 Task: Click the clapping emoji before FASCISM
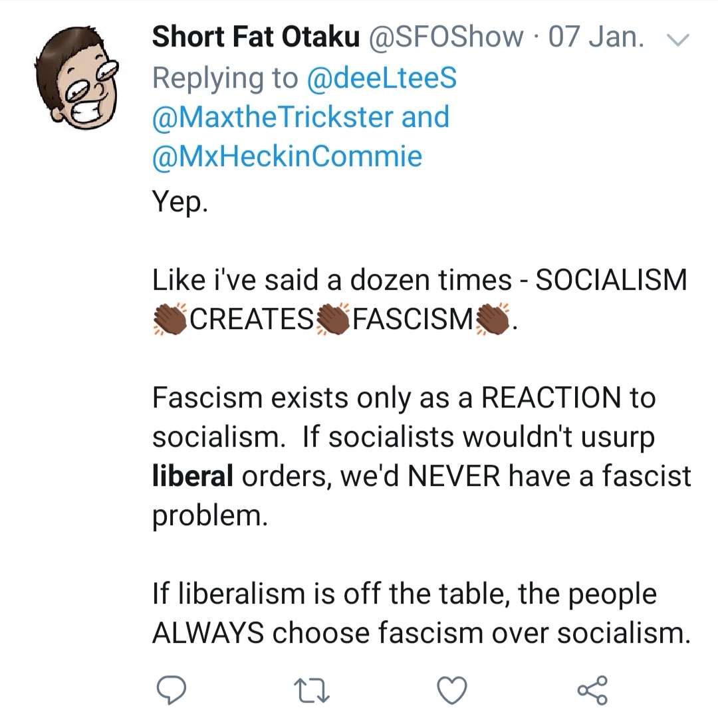[333, 319]
